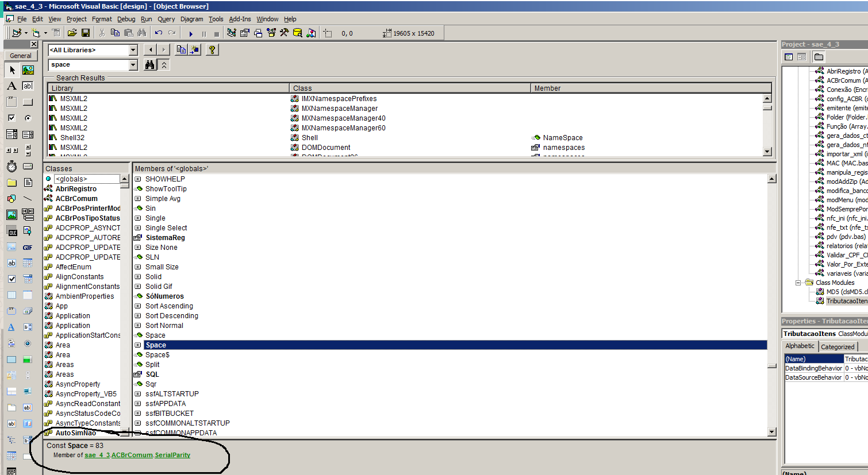Switch to the Categorized properties tab
868x475 pixels.
838,347
